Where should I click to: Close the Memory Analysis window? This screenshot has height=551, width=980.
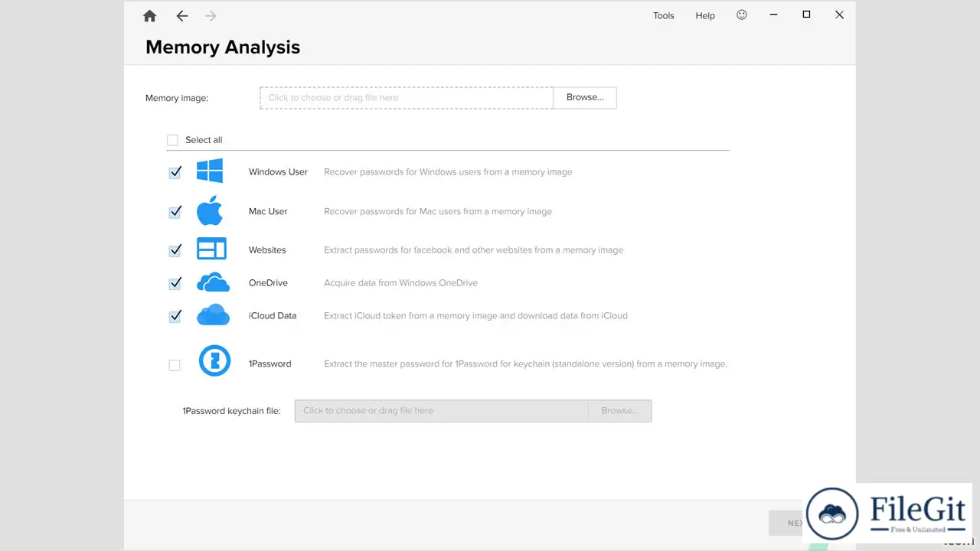point(839,15)
